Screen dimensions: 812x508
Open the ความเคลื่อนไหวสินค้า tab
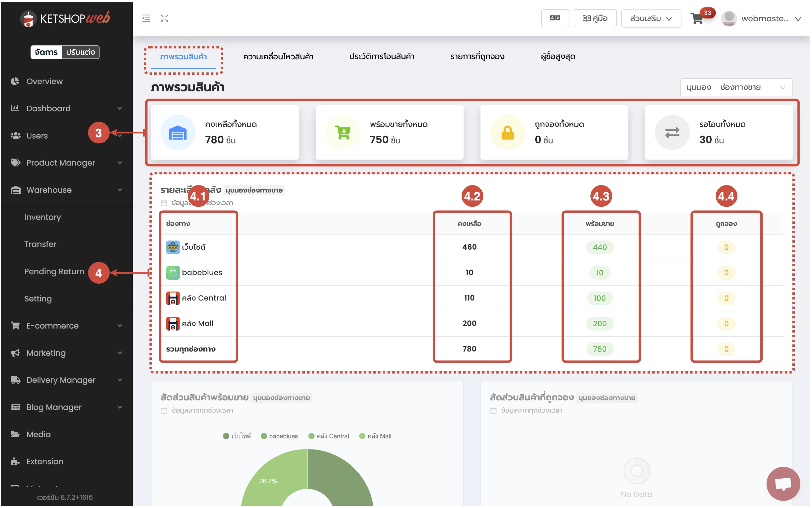279,57
